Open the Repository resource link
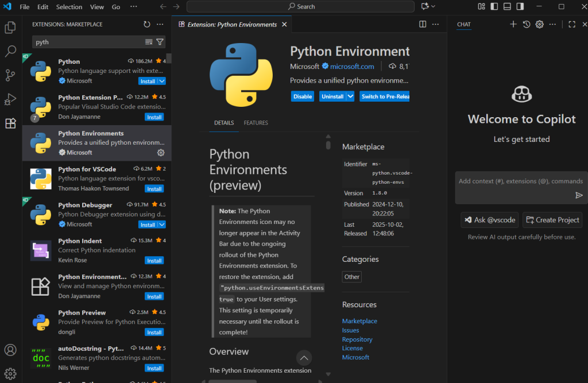The height and width of the screenshot is (383, 588). coord(357,339)
